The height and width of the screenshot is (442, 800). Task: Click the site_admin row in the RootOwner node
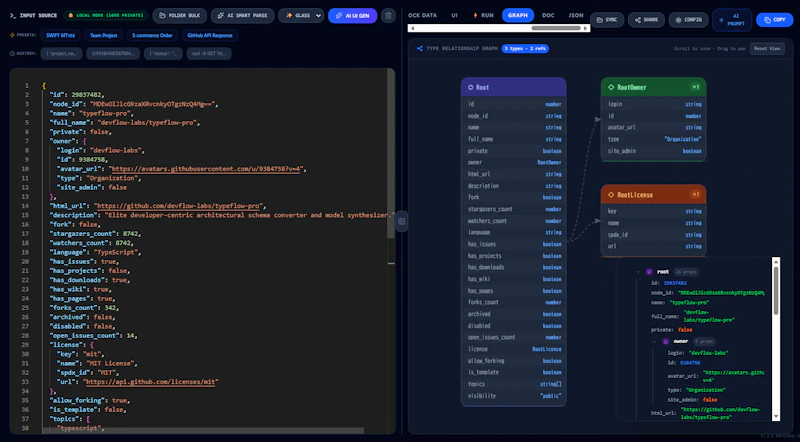point(654,151)
